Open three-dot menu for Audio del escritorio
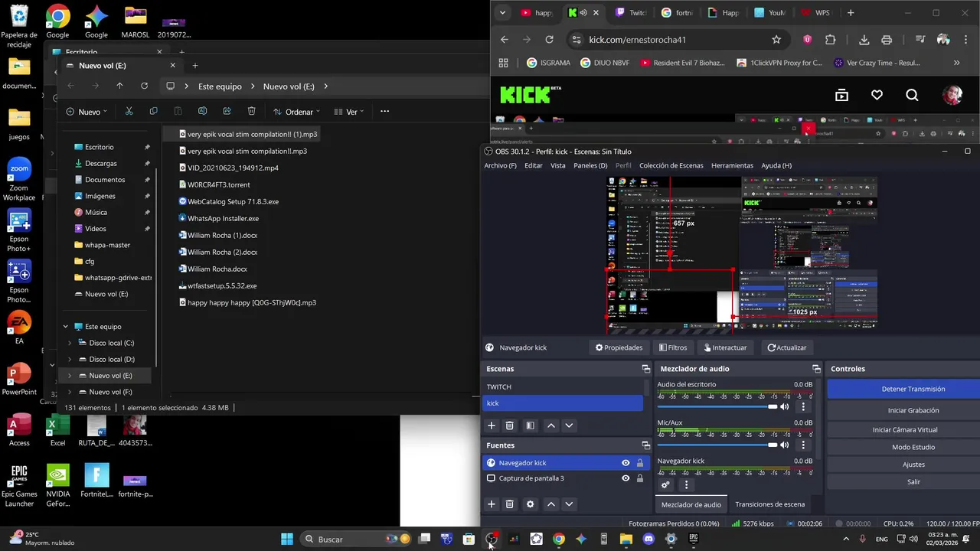 pyautogui.click(x=803, y=406)
